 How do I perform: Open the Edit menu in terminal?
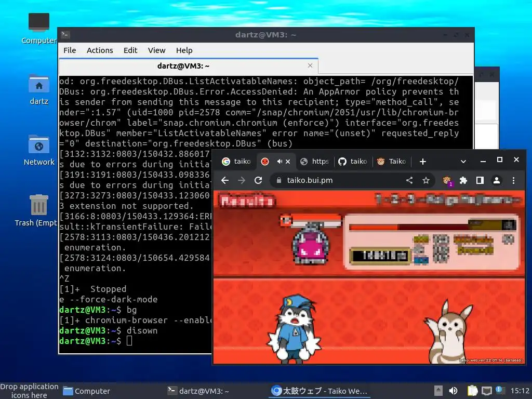coord(130,50)
